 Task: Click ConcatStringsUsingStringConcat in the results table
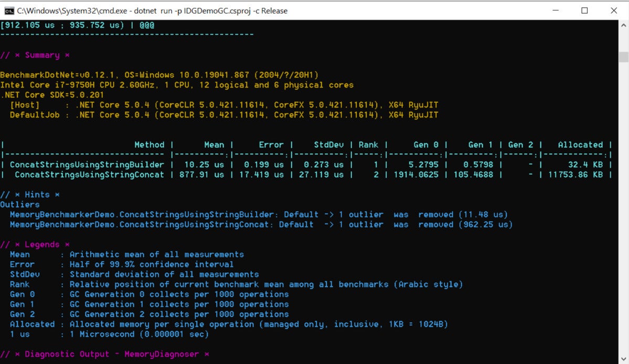click(90, 175)
